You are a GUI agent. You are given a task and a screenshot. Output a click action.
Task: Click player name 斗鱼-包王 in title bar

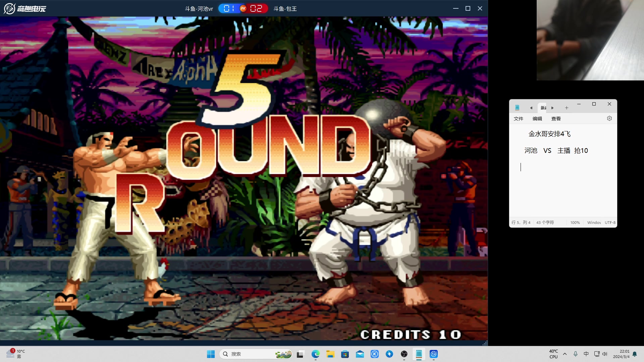click(x=285, y=9)
